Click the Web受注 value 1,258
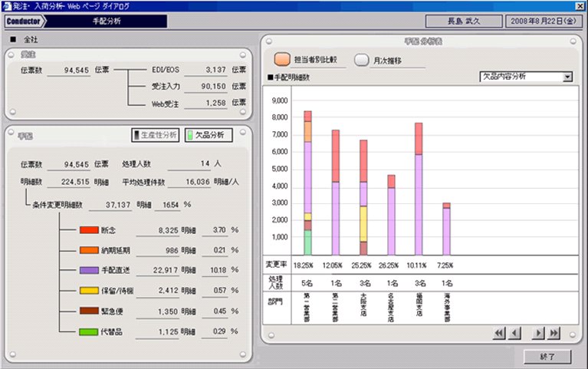This screenshot has width=588, height=369. click(215, 103)
